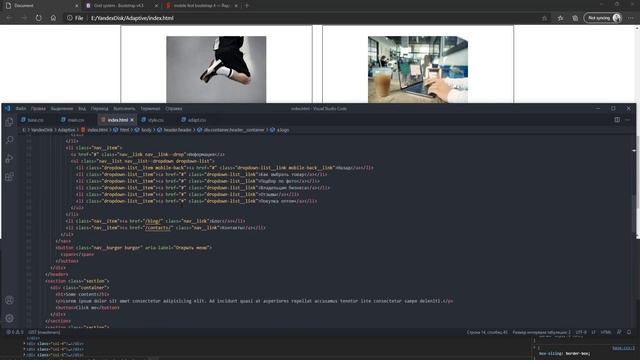Select the UTF-8 encoding in status bar

point(581,332)
